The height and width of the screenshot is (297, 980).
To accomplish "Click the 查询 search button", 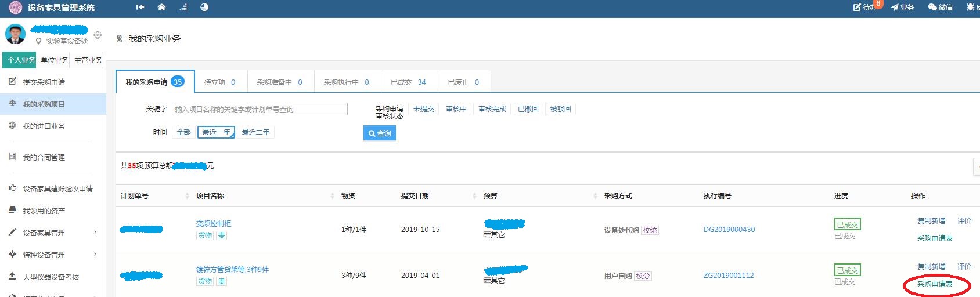I will tap(379, 133).
